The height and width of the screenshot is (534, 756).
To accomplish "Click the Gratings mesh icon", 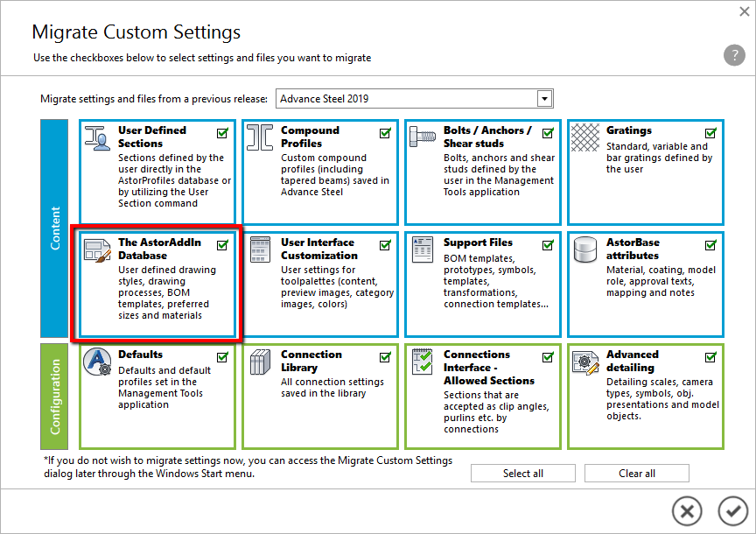I will (x=584, y=136).
